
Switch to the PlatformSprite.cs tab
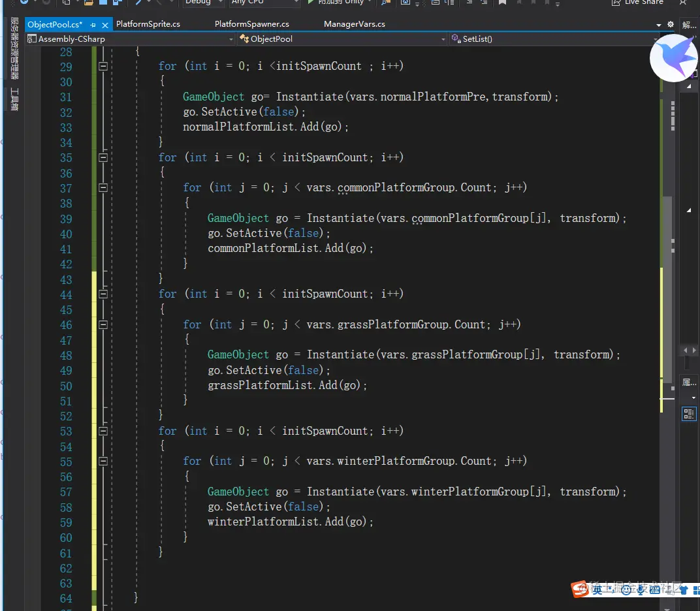point(148,24)
